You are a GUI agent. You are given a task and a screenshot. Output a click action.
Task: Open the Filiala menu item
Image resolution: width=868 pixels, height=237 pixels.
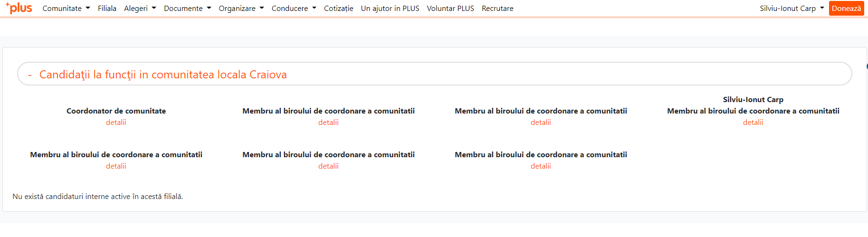[x=107, y=9]
